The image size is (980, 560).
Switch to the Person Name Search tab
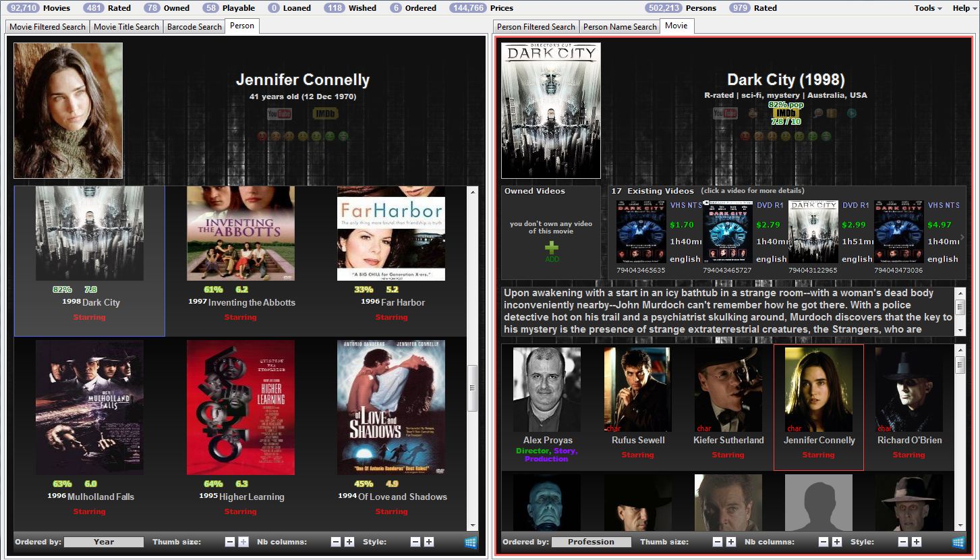pyautogui.click(x=620, y=27)
